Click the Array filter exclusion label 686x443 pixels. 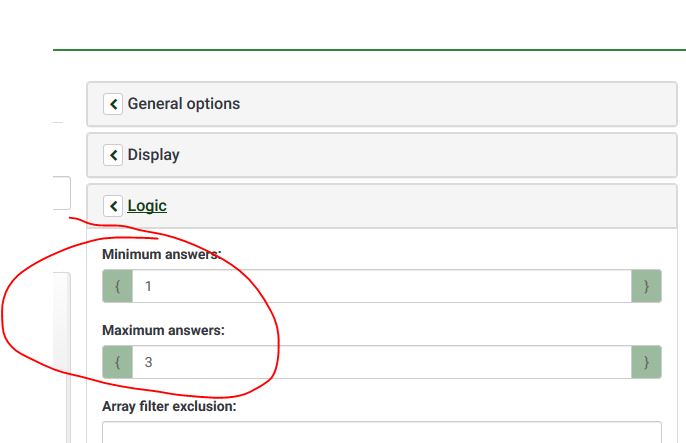168,407
